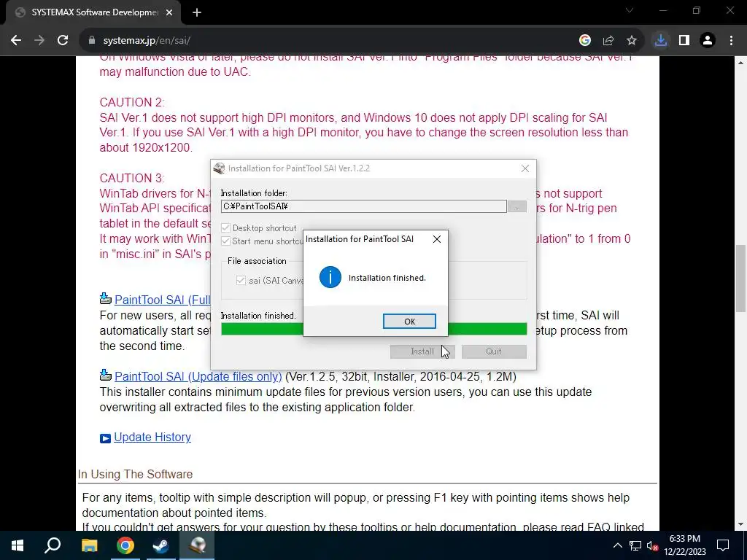Click the browse folder button beside the path
Screen dimensions: 747x560
[x=517, y=206]
